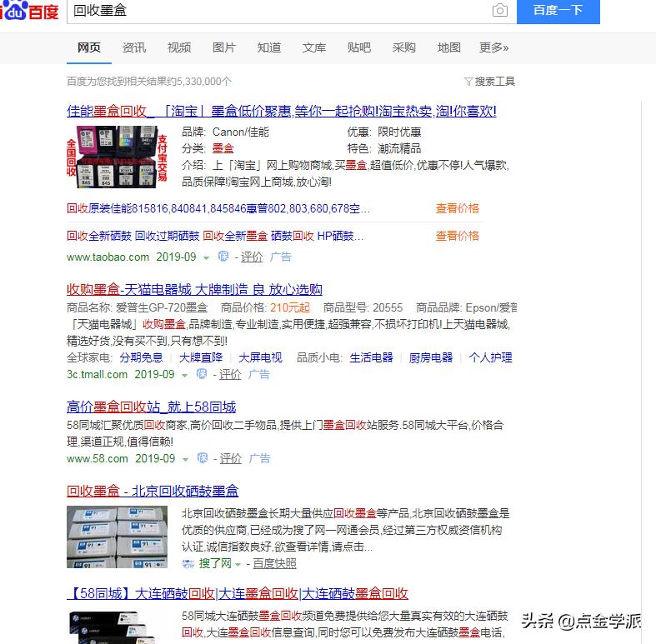Open the 厨房电器 link
656x644 pixels.
point(431,357)
